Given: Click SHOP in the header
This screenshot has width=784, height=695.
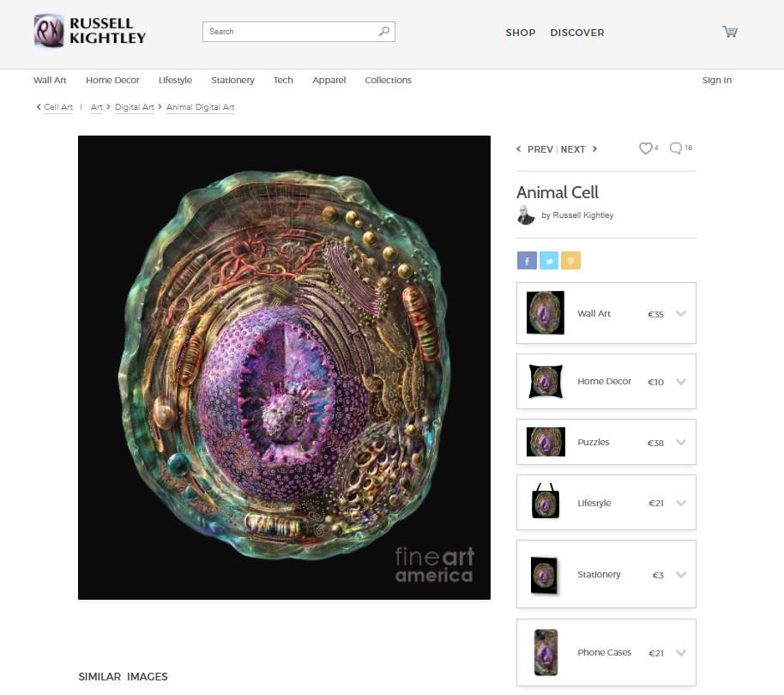Looking at the screenshot, I should (x=520, y=33).
